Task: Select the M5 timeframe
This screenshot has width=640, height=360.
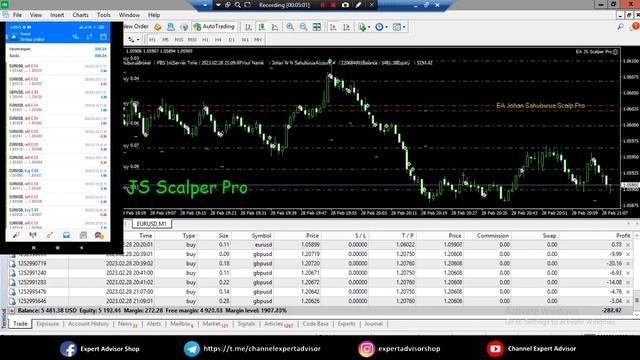Action: (x=165, y=40)
